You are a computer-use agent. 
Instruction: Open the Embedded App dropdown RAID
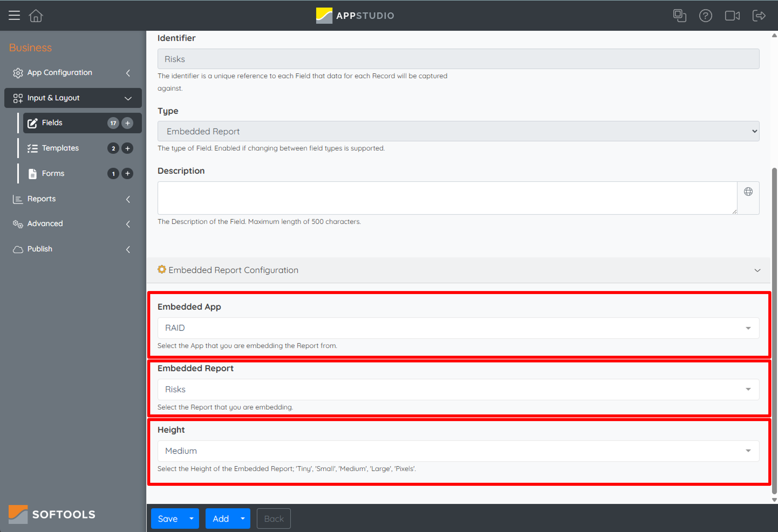click(458, 328)
